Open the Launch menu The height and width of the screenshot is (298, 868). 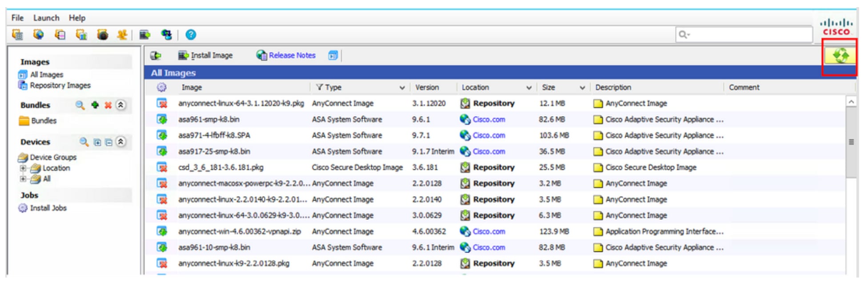pyautogui.click(x=46, y=18)
